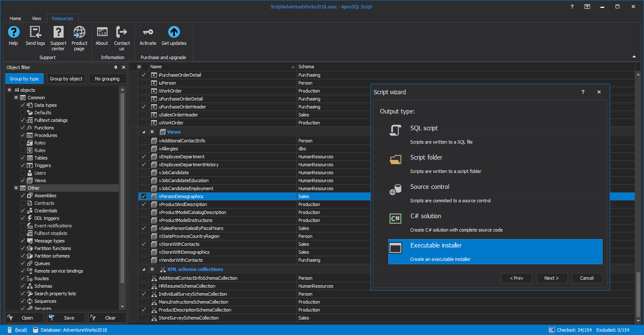Toggle the All objects checkbox
The height and width of the screenshot is (335, 644).
pos(9,90)
